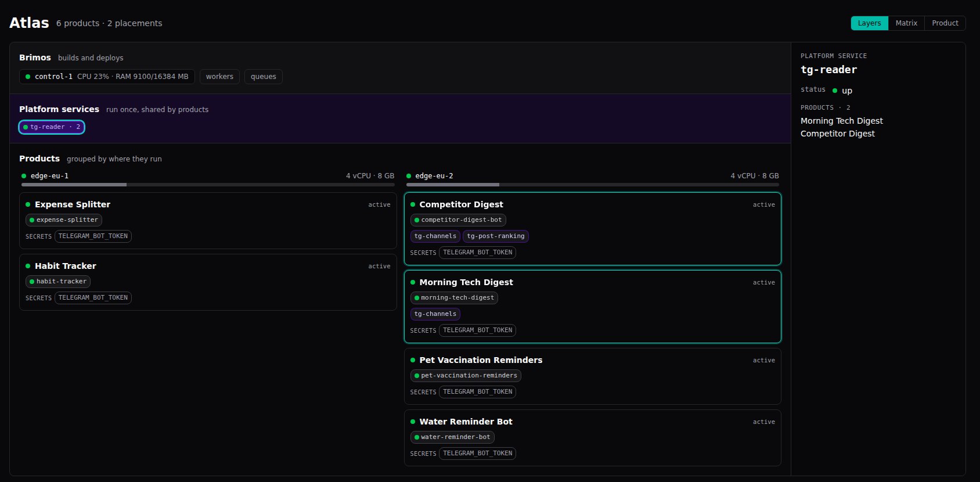The image size is (980, 482).
Task: Select tg-channels tag in Competitor Digest
Action: pos(435,236)
